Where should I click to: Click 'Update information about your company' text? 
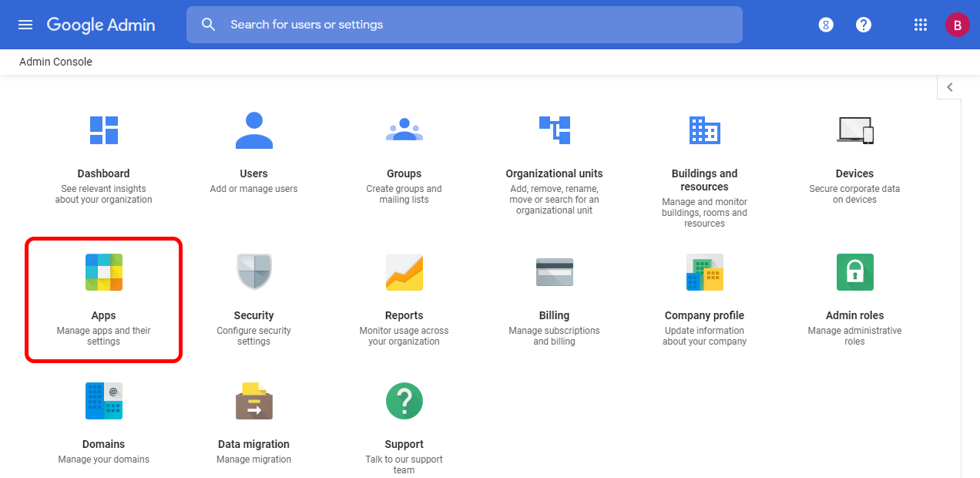705,336
